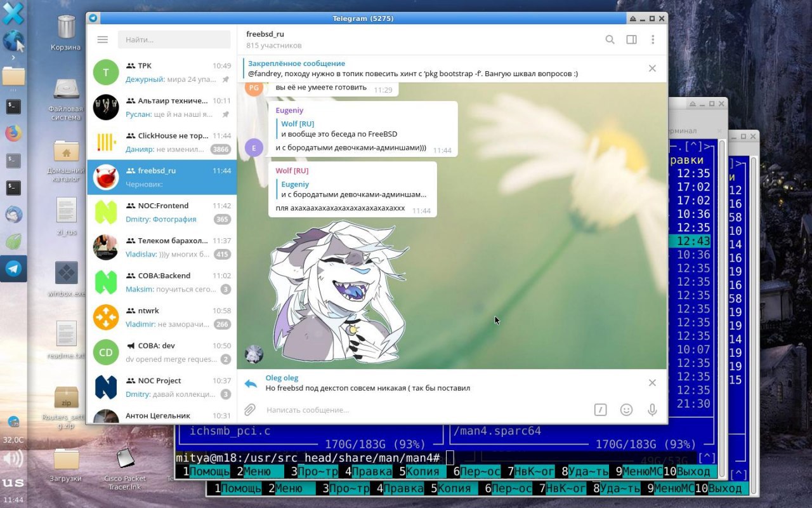This screenshot has width=812, height=508.
Task: Toggle the chat info side panel
Action: coord(631,39)
